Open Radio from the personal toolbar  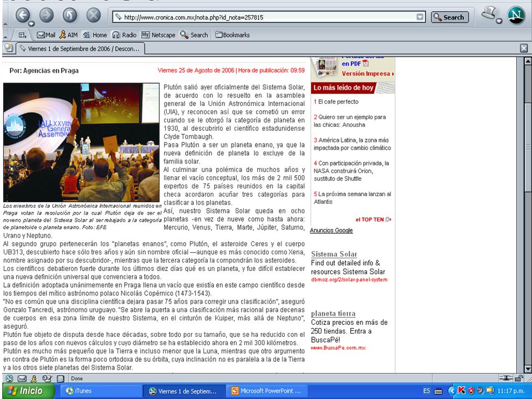[124, 34]
